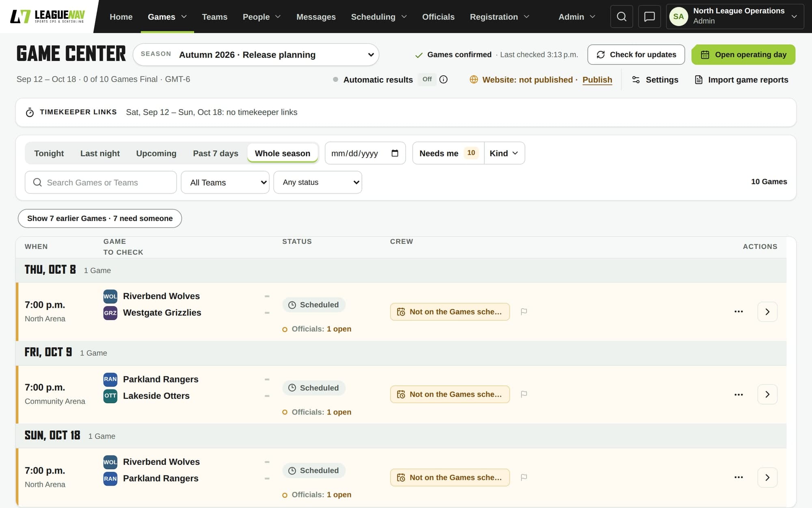
Task: Switch to the Upcoming tab
Action: pyautogui.click(x=156, y=153)
